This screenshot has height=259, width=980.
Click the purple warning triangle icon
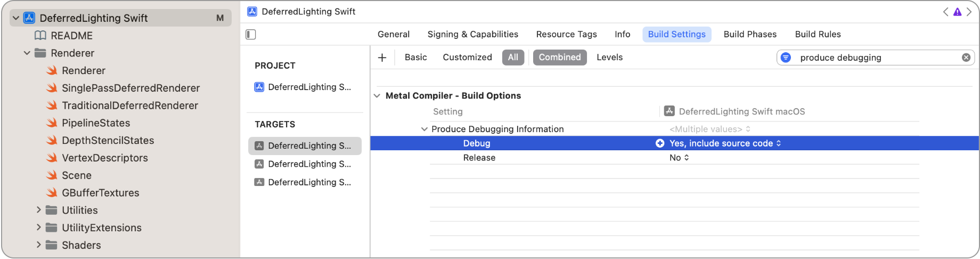click(957, 12)
